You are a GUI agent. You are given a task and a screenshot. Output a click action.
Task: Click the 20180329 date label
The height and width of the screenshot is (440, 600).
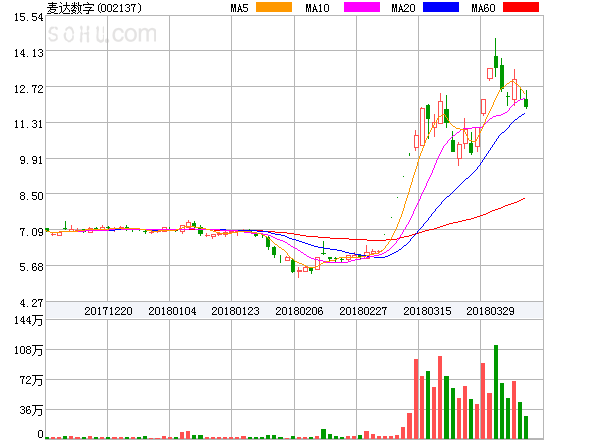pyautogui.click(x=490, y=311)
